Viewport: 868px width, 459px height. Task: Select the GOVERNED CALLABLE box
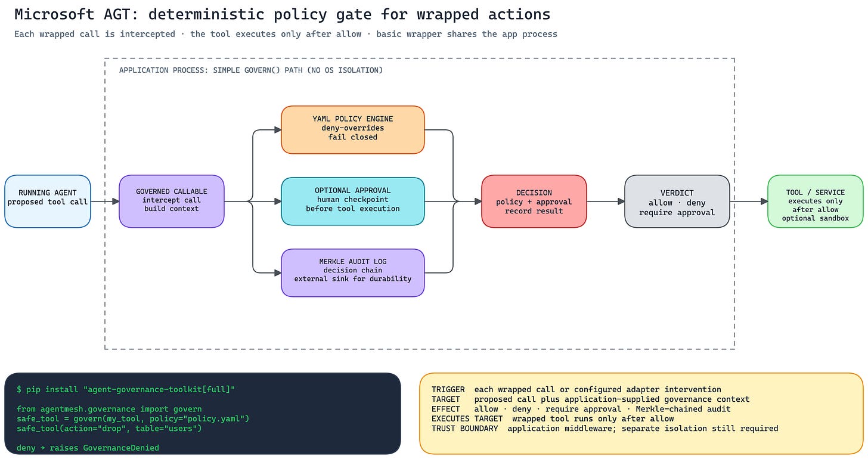[172, 201]
